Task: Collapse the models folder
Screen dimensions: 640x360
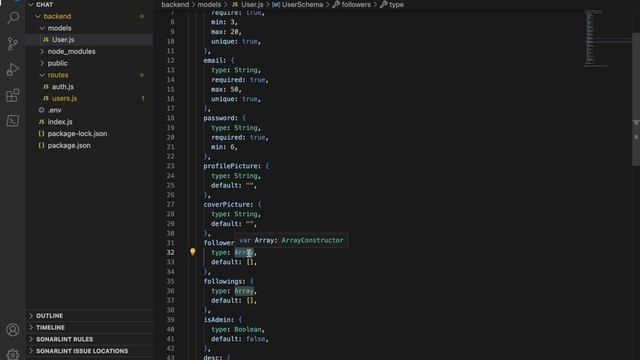Action: click(x=42, y=28)
